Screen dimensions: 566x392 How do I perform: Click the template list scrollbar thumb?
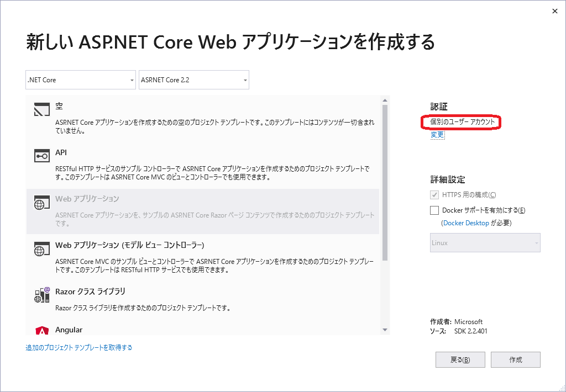(x=385, y=183)
